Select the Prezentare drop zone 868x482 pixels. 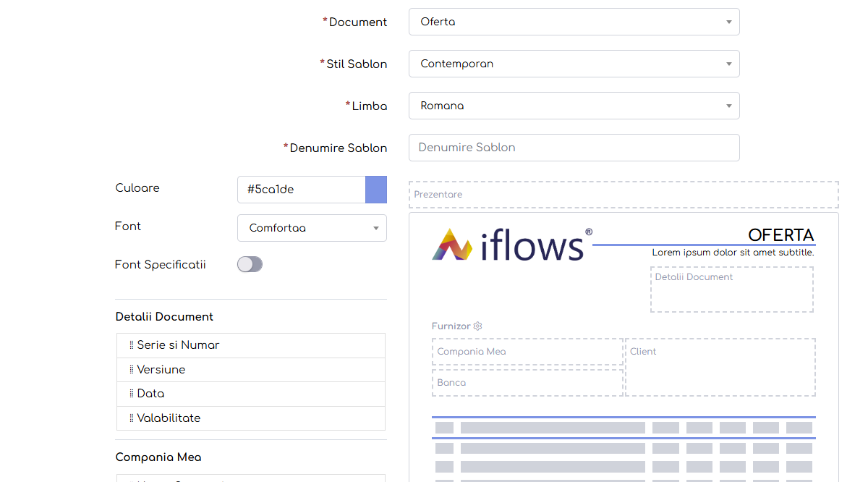click(623, 195)
